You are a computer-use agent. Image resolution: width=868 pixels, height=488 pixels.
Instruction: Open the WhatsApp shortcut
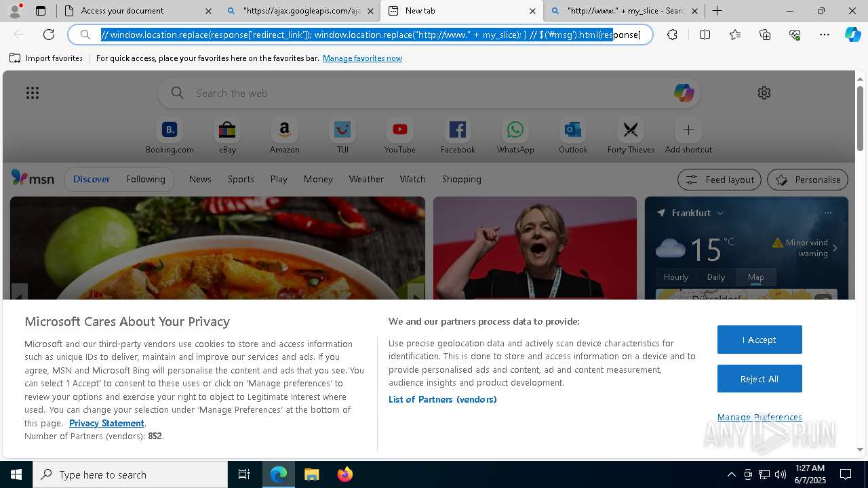(x=515, y=136)
